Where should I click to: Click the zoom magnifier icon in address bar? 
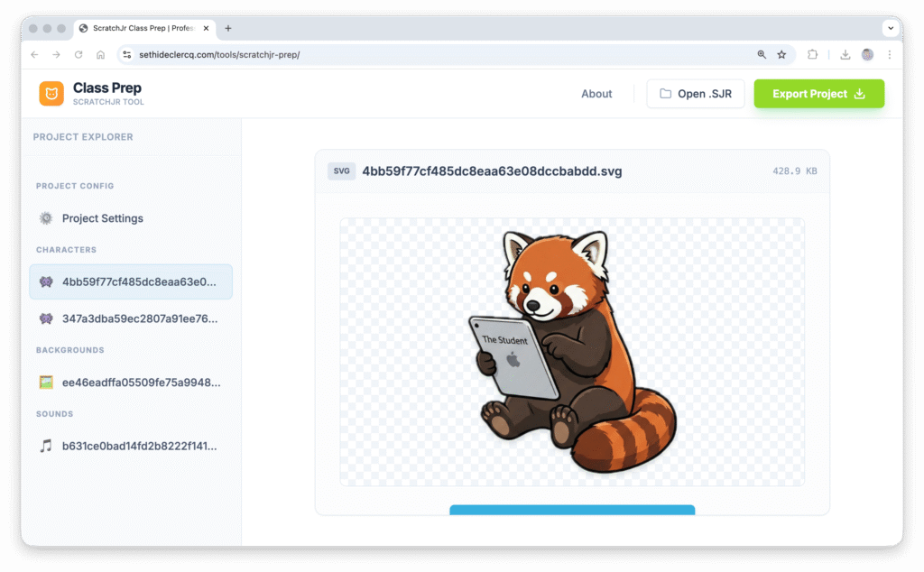coord(762,55)
